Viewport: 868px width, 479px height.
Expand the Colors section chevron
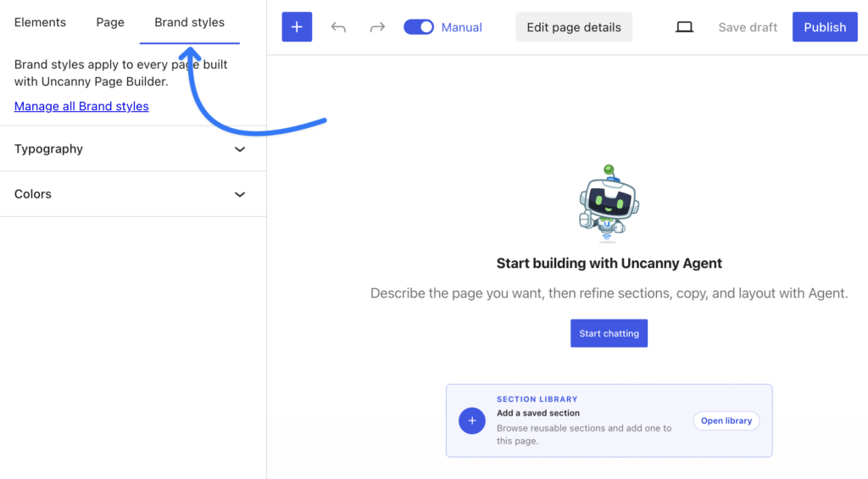click(240, 194)
